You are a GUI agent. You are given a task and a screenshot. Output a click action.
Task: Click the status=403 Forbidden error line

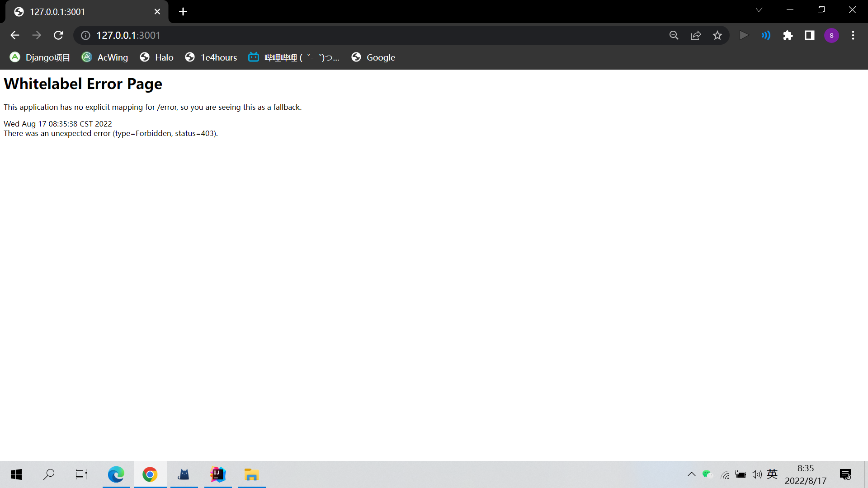click(x=111, y=133)
